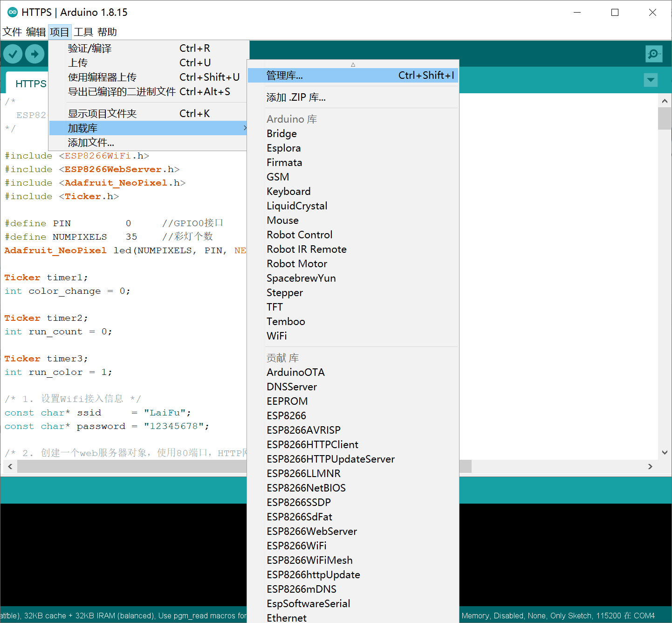Select the ESP8266WiFi library
Image resolution: width=672 pixels, height=623 pixels.
tap(296, 546)
